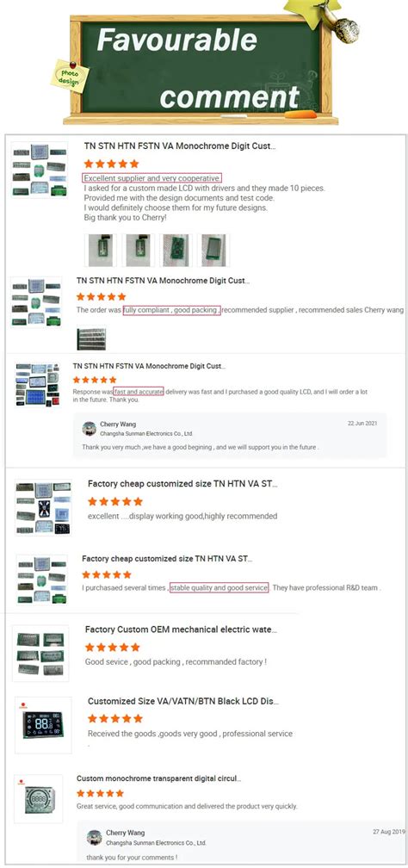The height and width of the screenshot is (868, 408).
Task: Open the first "TN STN HTN FSTN VA Monochrome Digit Cust..." title
Action: click(179, 146)
